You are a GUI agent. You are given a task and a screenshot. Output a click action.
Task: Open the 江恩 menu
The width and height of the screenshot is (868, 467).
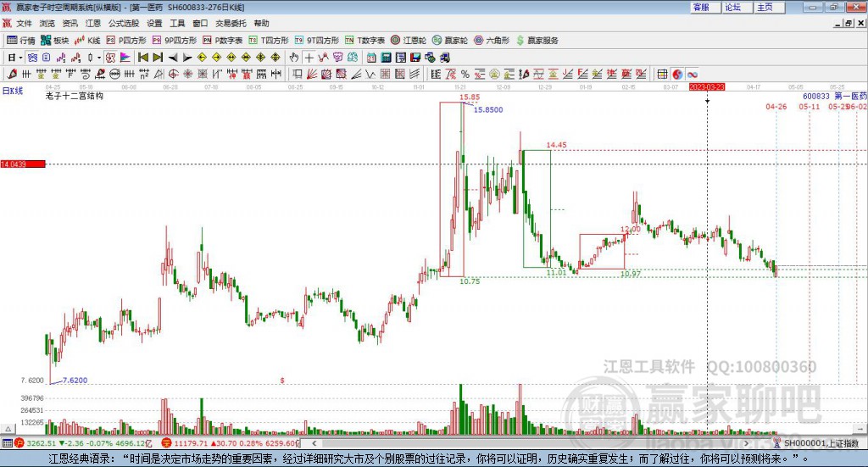click(x=93, y=23)
